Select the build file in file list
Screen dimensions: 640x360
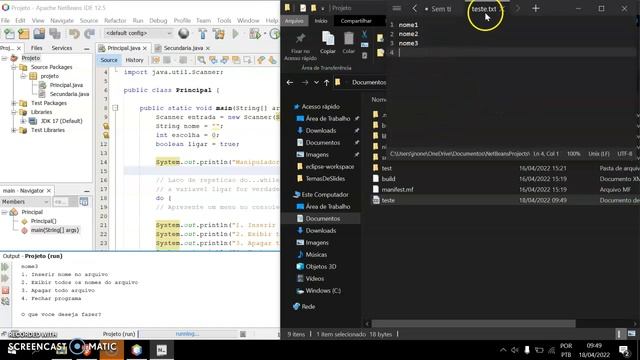388,179
